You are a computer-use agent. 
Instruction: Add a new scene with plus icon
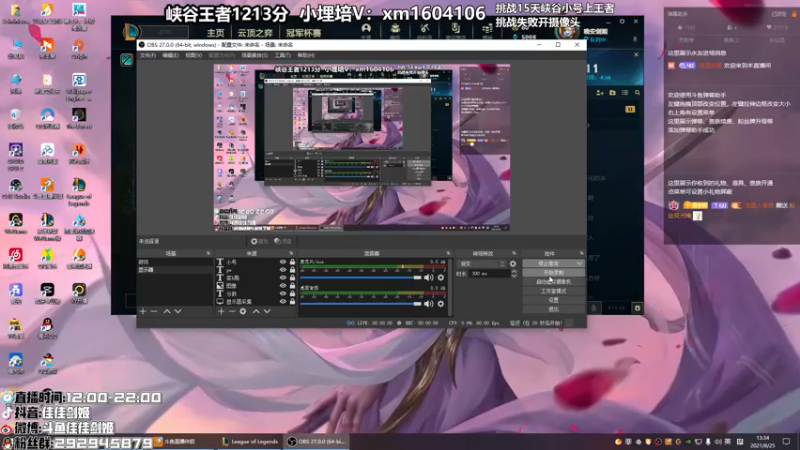[143, 311]
